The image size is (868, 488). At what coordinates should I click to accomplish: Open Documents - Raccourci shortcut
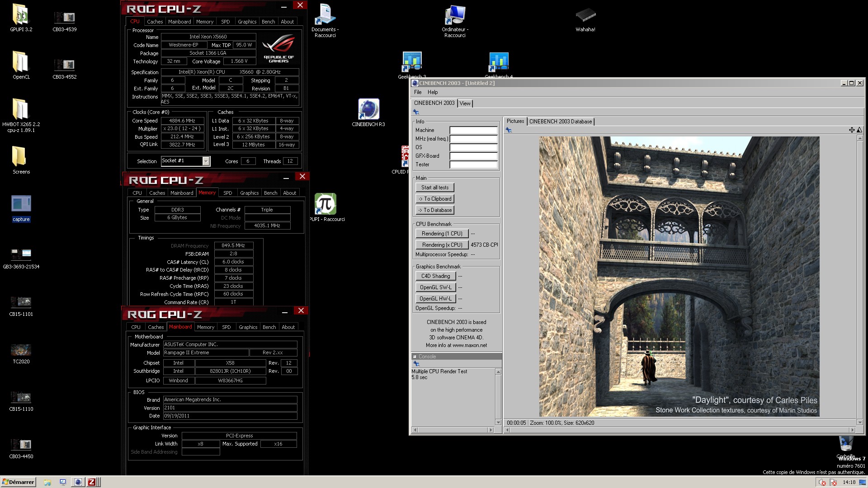pos(325,20)
